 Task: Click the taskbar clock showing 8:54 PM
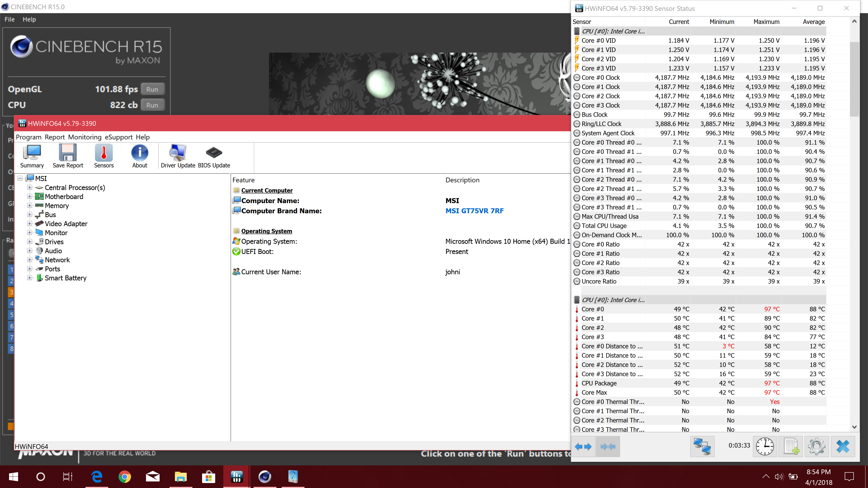[818, 477]
